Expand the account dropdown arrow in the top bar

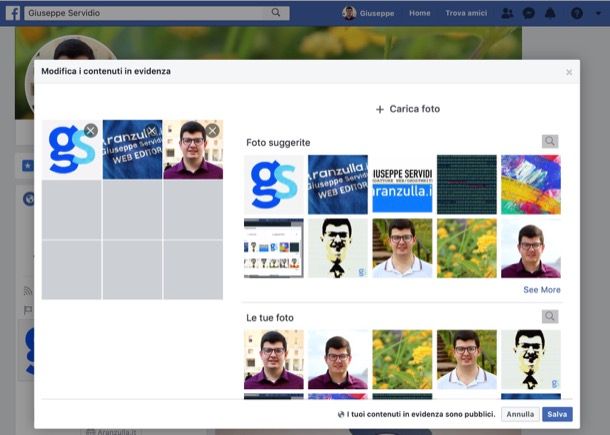pos(598,13)
